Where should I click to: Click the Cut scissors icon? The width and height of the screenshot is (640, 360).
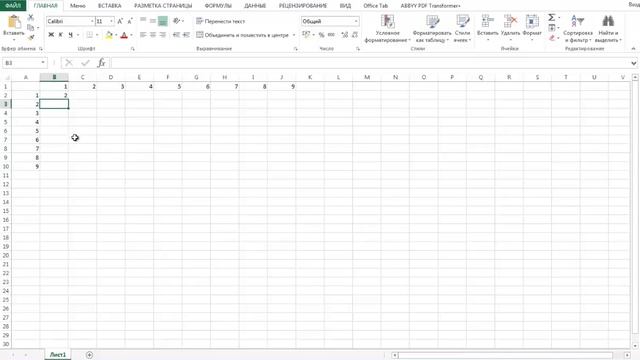pos(31,17)
